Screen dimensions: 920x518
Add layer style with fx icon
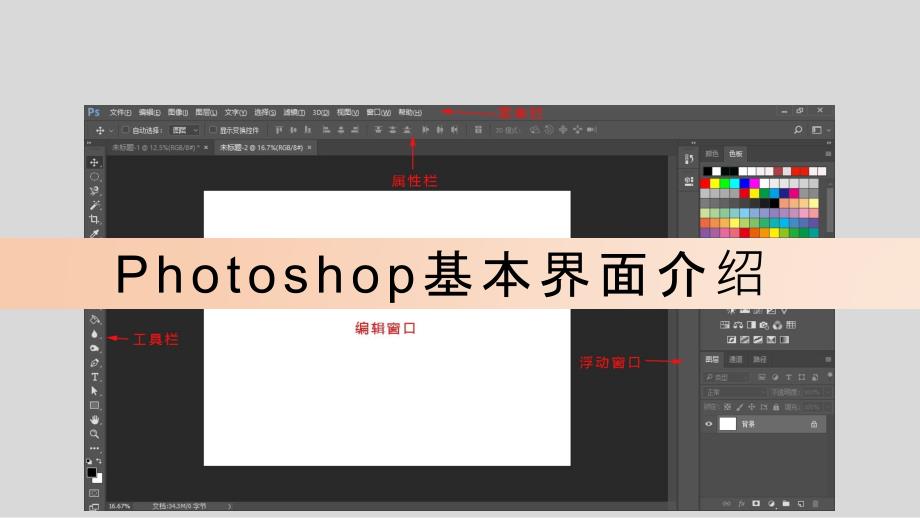click(742, 503)
